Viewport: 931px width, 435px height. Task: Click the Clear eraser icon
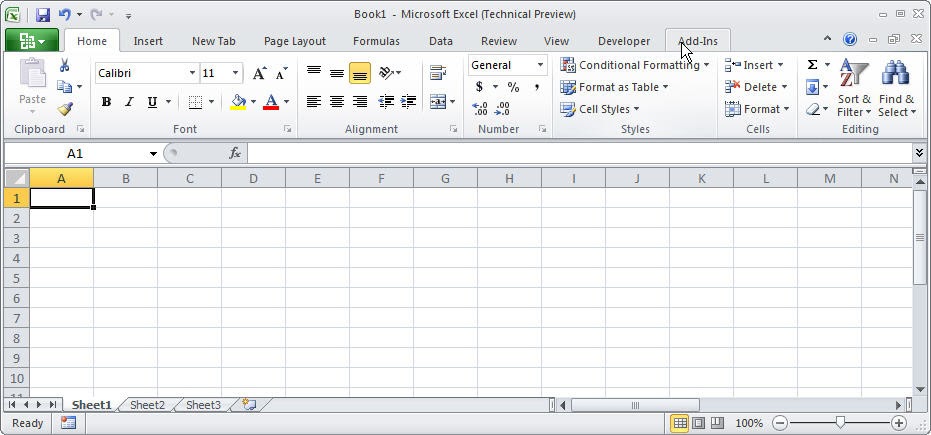point(812,109)
